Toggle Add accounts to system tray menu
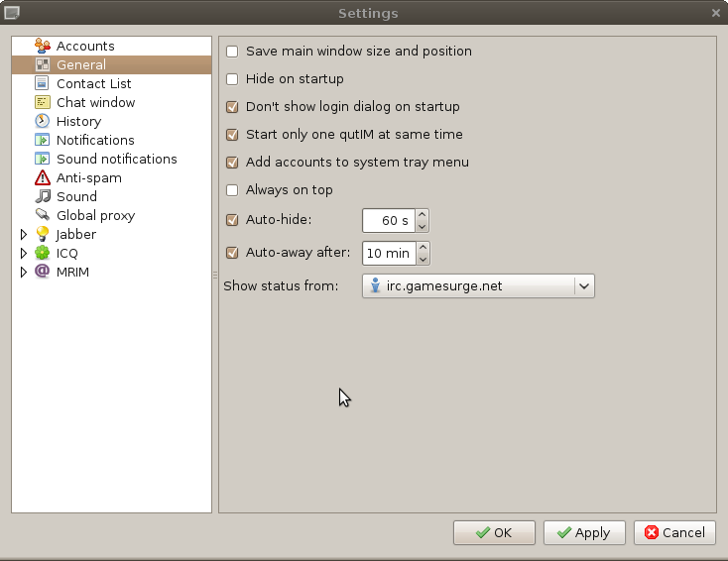 (232, 163)
